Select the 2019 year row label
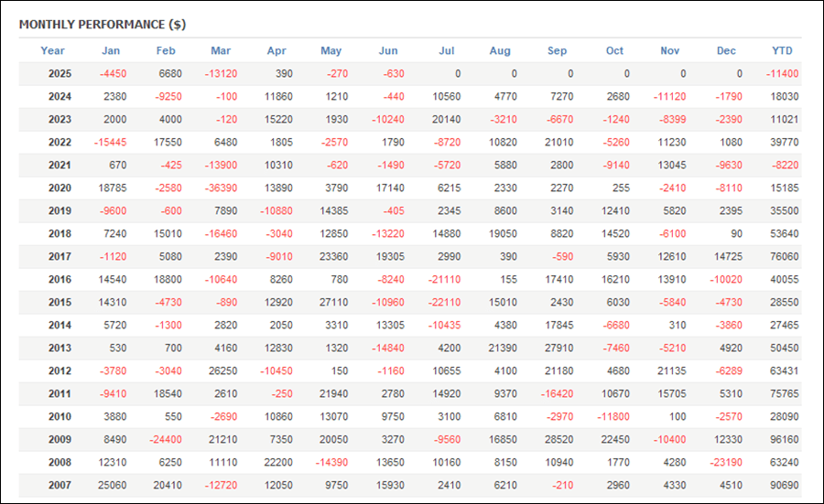Screen dimensions: 824x504 [x=60, y=210]
